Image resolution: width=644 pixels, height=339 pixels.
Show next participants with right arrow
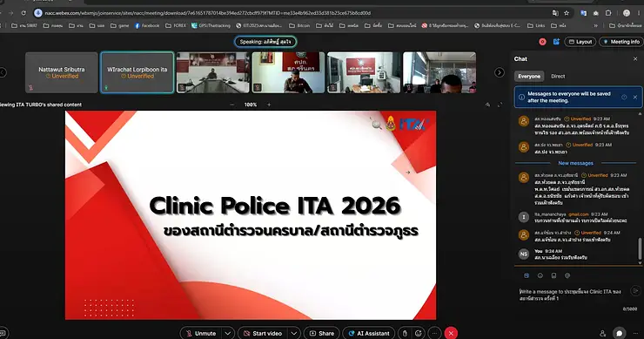coord(499,72)
